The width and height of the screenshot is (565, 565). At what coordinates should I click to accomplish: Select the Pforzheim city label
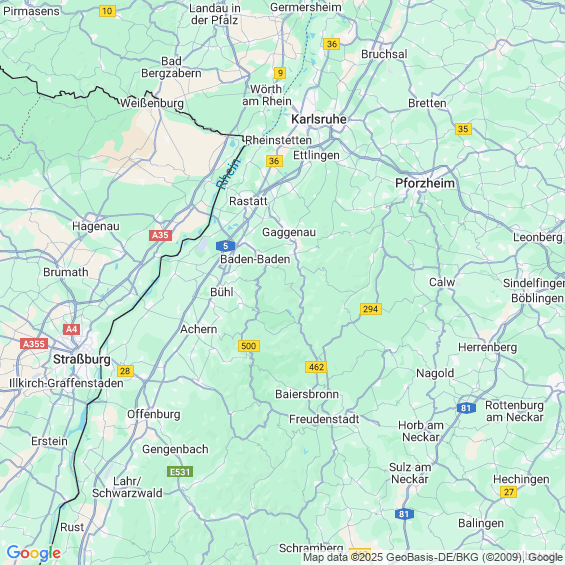click(x=425, y=183)
